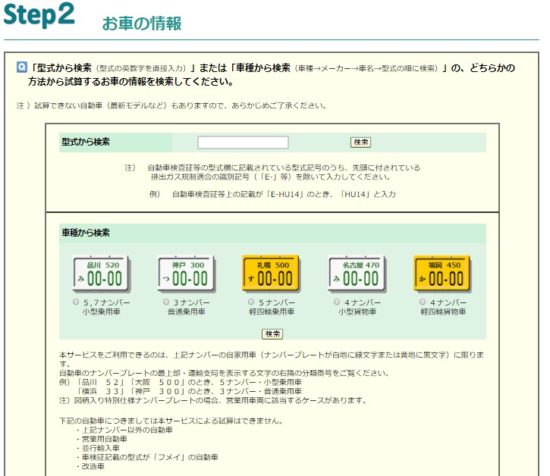The image size is (550, 476).
Task: Click the example line with 横浜 33
Action: (189, 391)
